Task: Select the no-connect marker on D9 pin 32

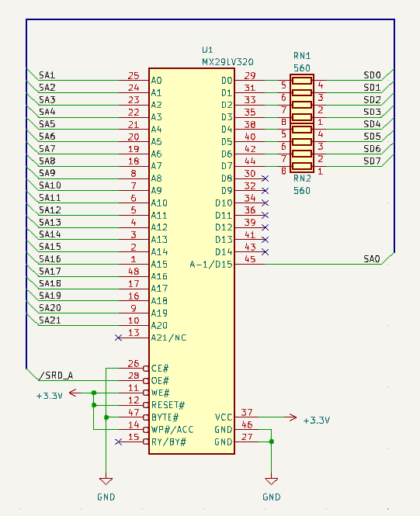Action: point(266,191)
